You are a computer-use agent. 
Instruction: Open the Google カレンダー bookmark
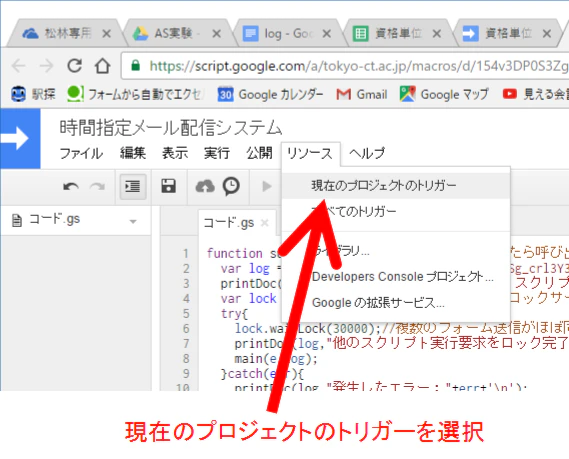(x=270, y=94)
